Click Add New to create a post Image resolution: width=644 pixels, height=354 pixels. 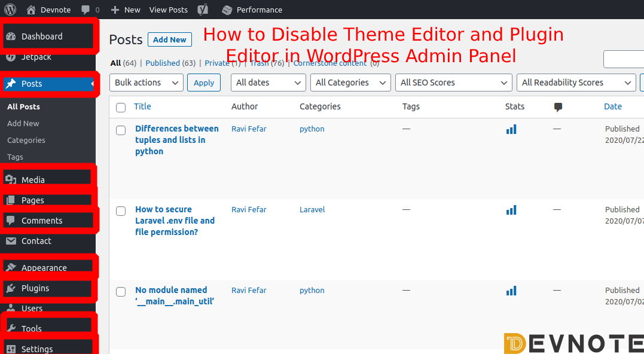point(169,39)
